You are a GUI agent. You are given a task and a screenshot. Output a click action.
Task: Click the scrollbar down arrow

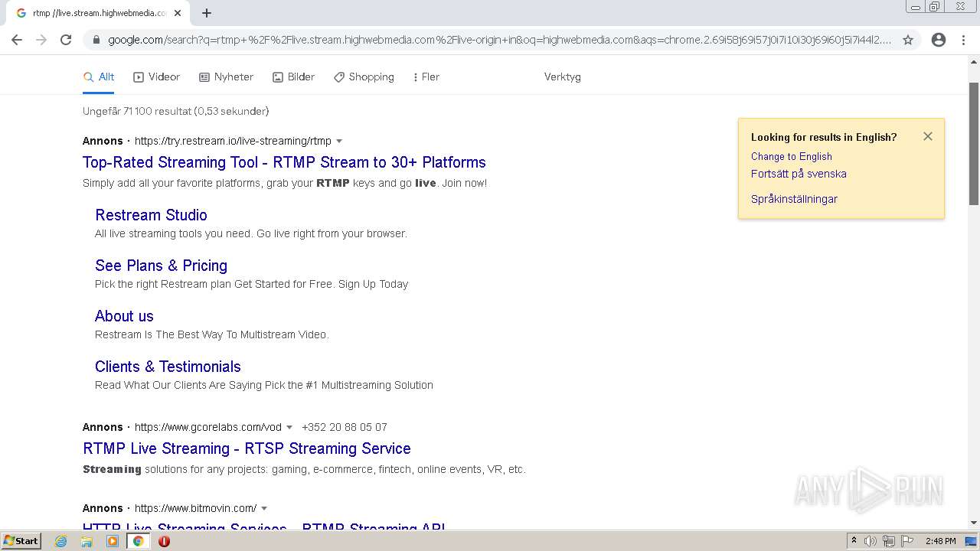pos(974,523)
